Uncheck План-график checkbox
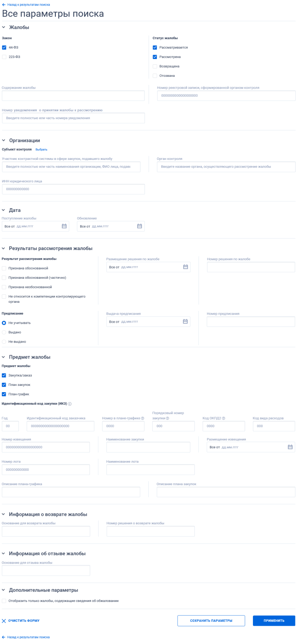Image resolution: width=298 pixels, height=644 pixels. coord(4,394)
